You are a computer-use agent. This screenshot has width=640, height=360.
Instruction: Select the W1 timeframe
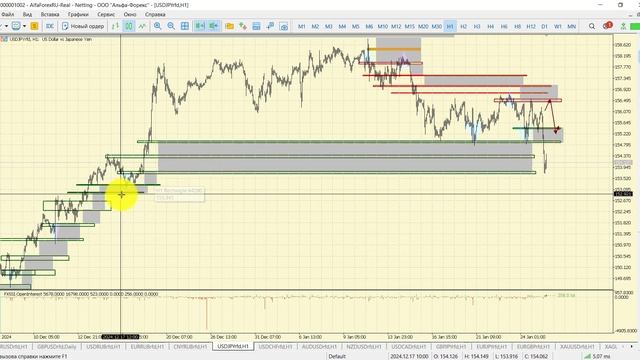558,26
